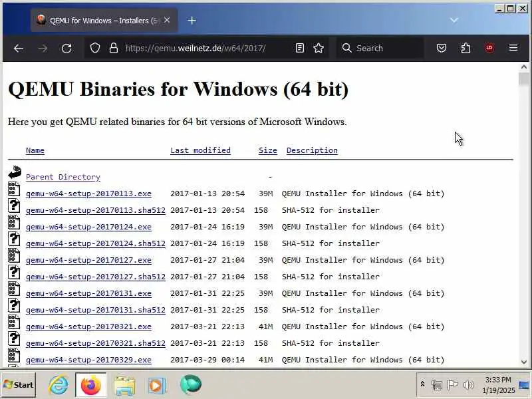
Task: Click the vertical scrollbar thumb
Action: 524,80
